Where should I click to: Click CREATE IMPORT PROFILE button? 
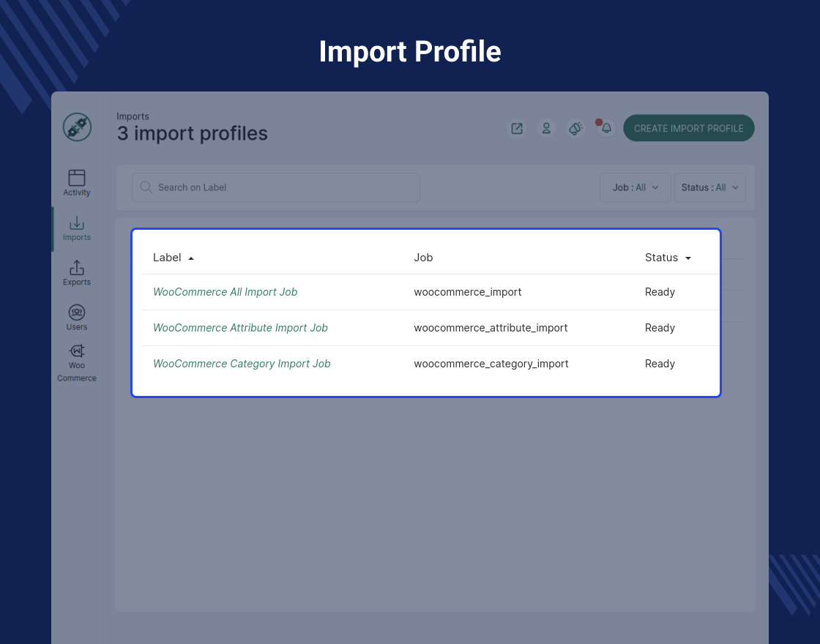click(689, 128)
